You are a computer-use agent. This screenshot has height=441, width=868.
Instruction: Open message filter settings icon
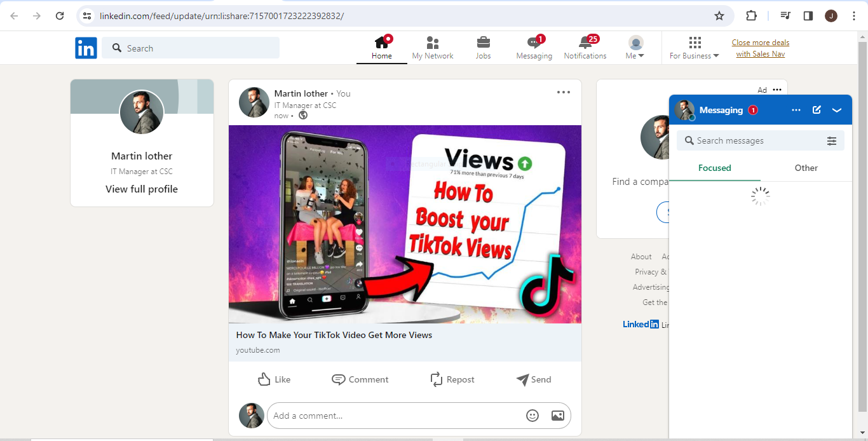(832, 141)
